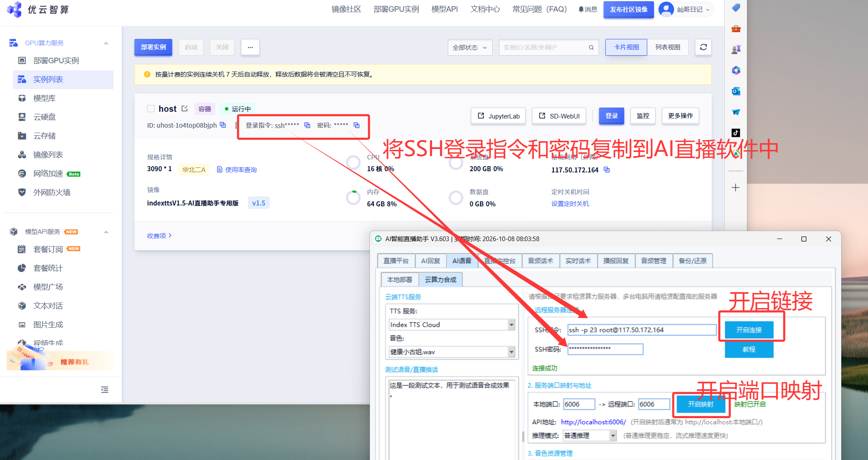This screenshot has height=460, width=868.
Task: Copy the SSH login command icon
Action: pyautogui.click(x=307, y=125)
